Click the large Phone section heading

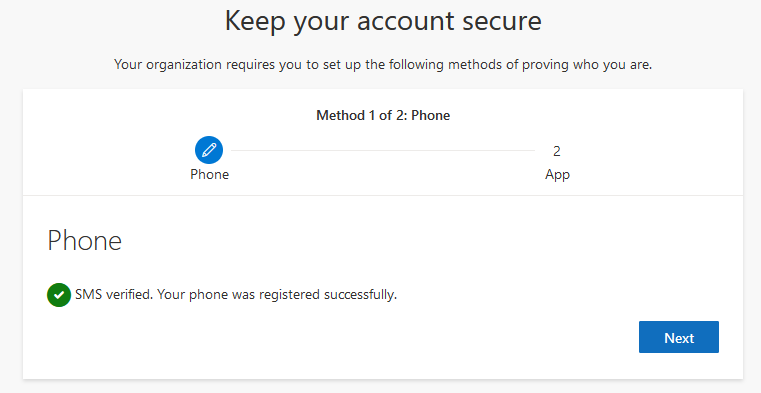tap(84, 241)
